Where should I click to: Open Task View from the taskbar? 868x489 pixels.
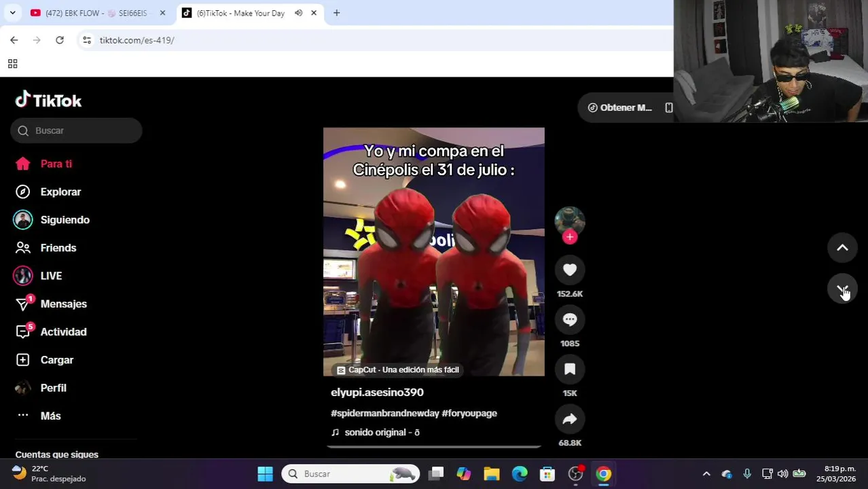437,474
